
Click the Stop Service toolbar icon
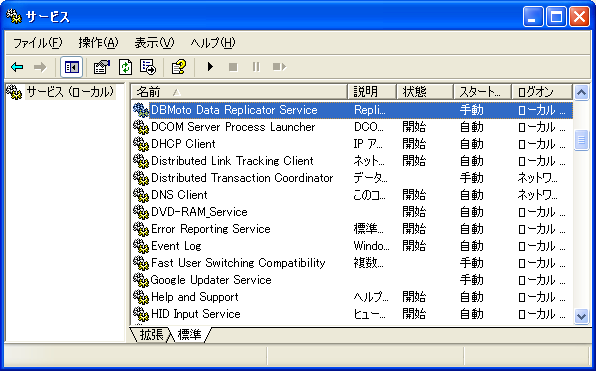233,67
